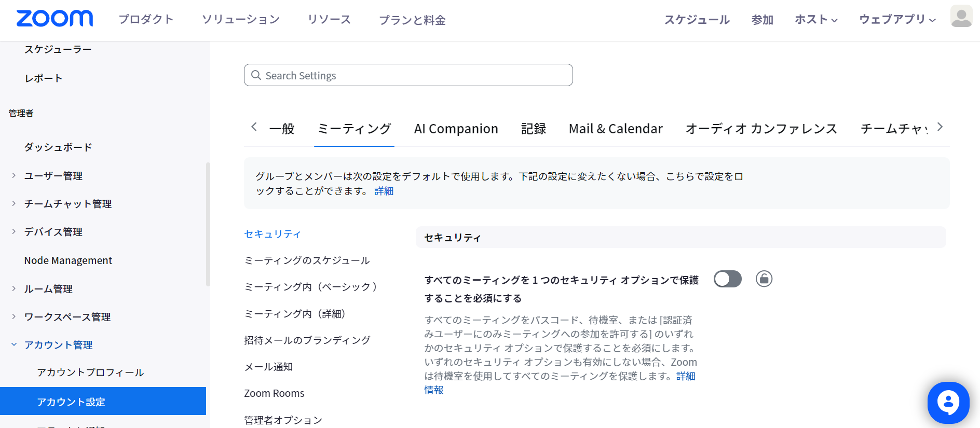Jump to 管理者オプション section
The image size is (980, 428).
tap(283, 420)
